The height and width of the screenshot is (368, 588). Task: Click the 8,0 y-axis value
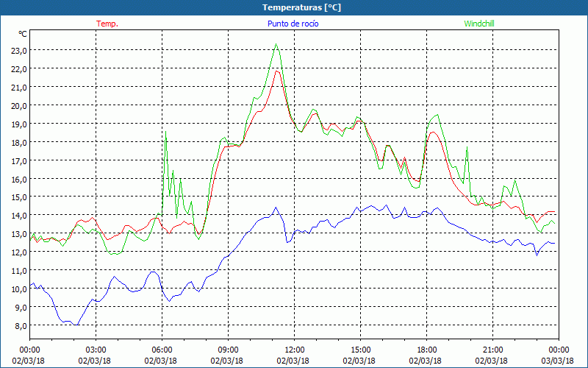point(21,325)
